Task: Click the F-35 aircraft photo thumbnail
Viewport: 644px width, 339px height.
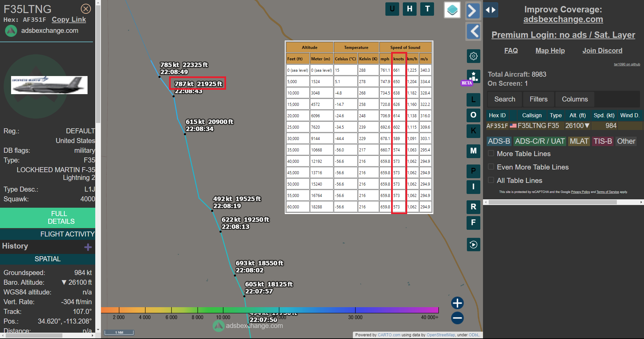Action: click(x=49, y=85)
